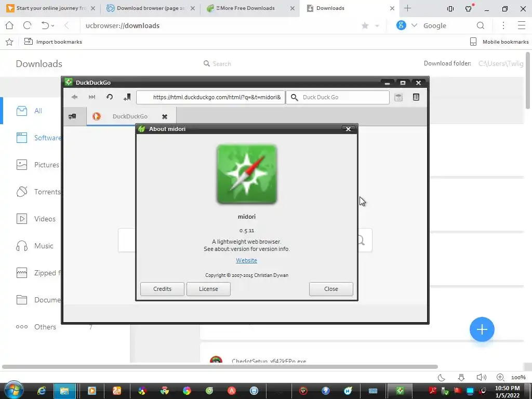Open UC Browser three-dot menu
This screenshot has width=532, height=399.
click(x=503, y=25)
